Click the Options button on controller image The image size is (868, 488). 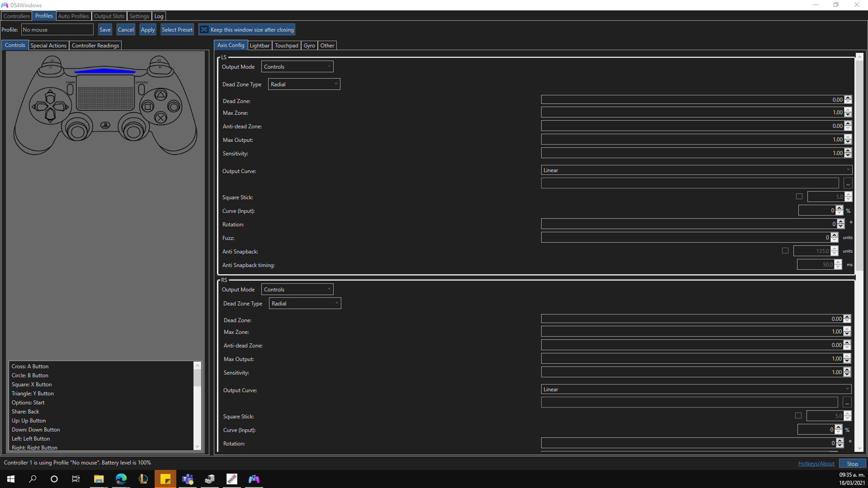pyautogui.click(x=141, y=89)
